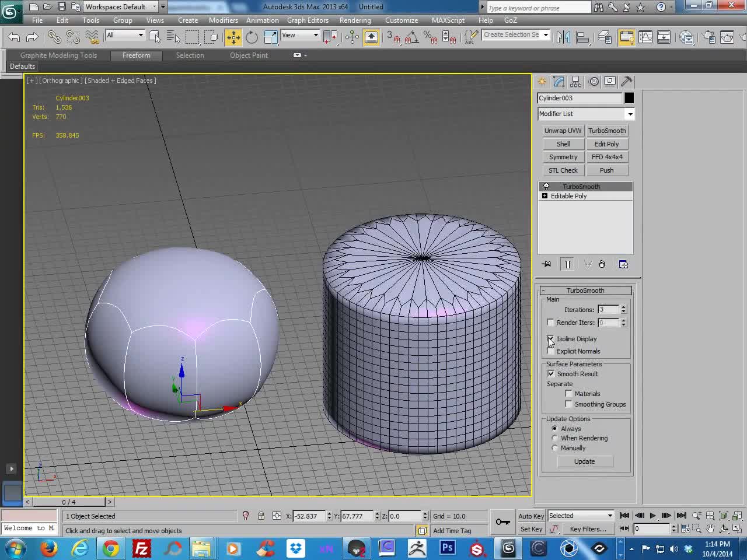The width and height of the screenshot is (747, 560).
Task: Open the Modifiers menu
Action: click(x=224, y=20)
